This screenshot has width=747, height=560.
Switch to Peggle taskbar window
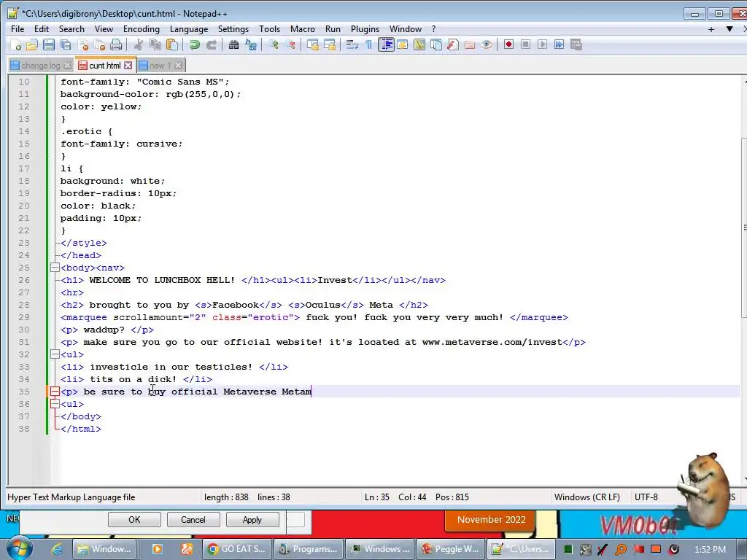click(451, 549)
